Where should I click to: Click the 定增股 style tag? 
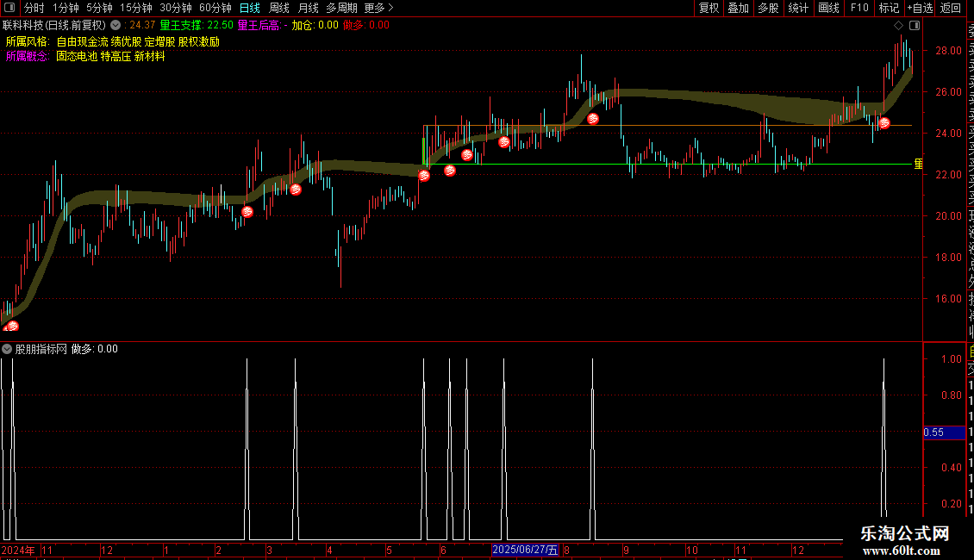point(159,41)
